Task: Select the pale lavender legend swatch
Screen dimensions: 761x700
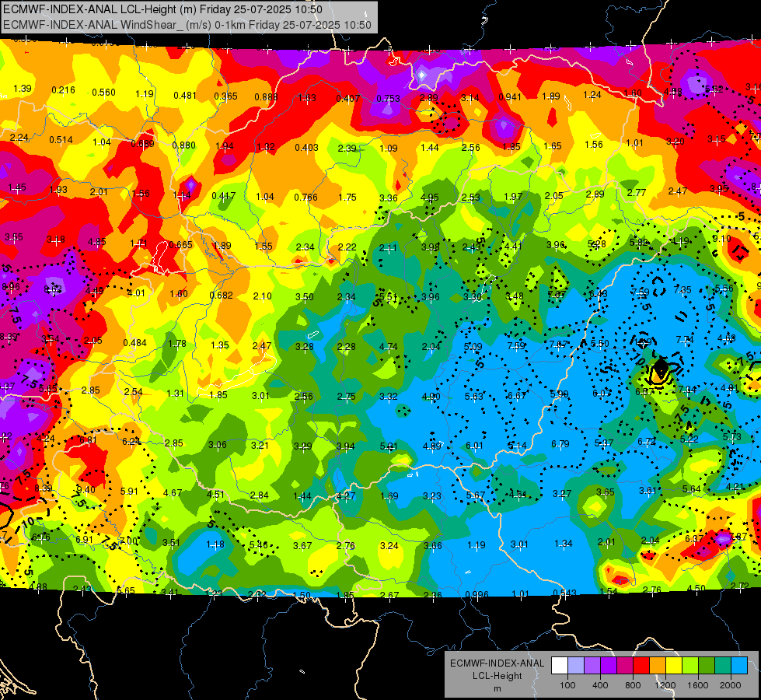Action: tap(576, 666)
